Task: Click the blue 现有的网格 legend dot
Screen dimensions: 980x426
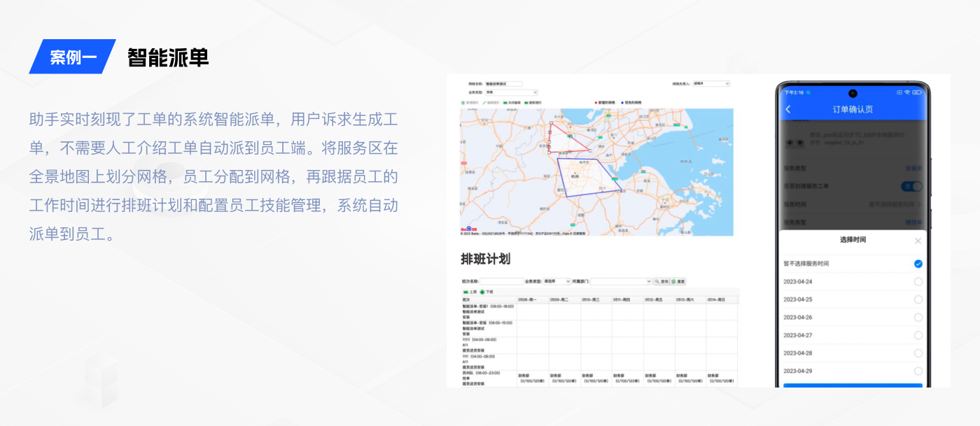Action: tap(622, 103)
